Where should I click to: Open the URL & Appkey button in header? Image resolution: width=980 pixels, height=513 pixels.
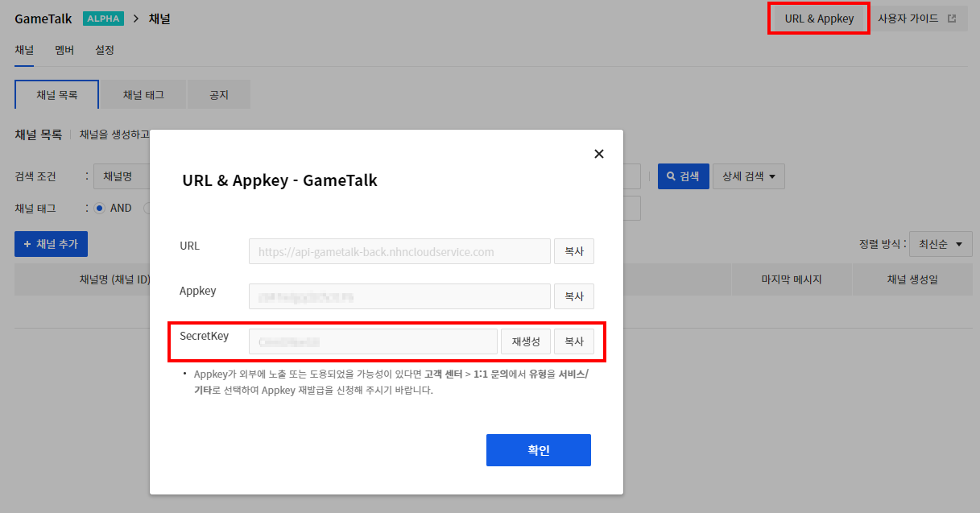[x=819, y=19]
